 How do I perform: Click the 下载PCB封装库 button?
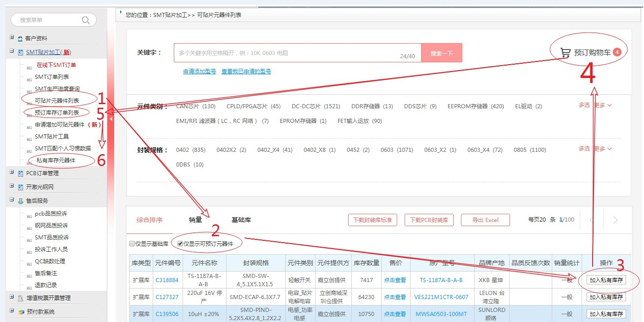point(429,220)
